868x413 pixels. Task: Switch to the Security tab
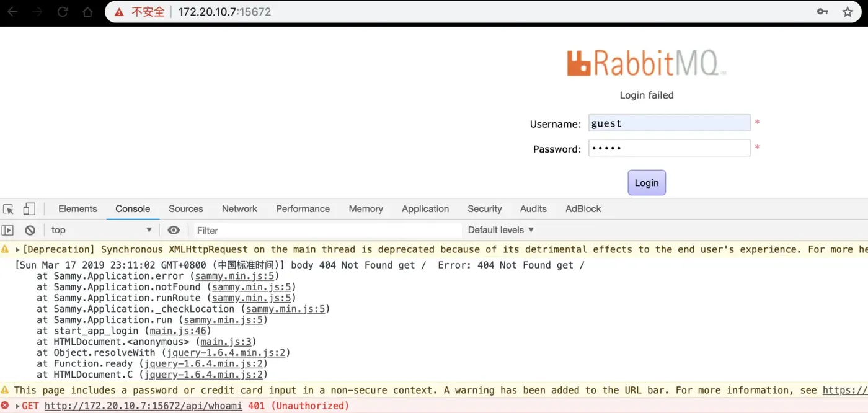(485, 209)
